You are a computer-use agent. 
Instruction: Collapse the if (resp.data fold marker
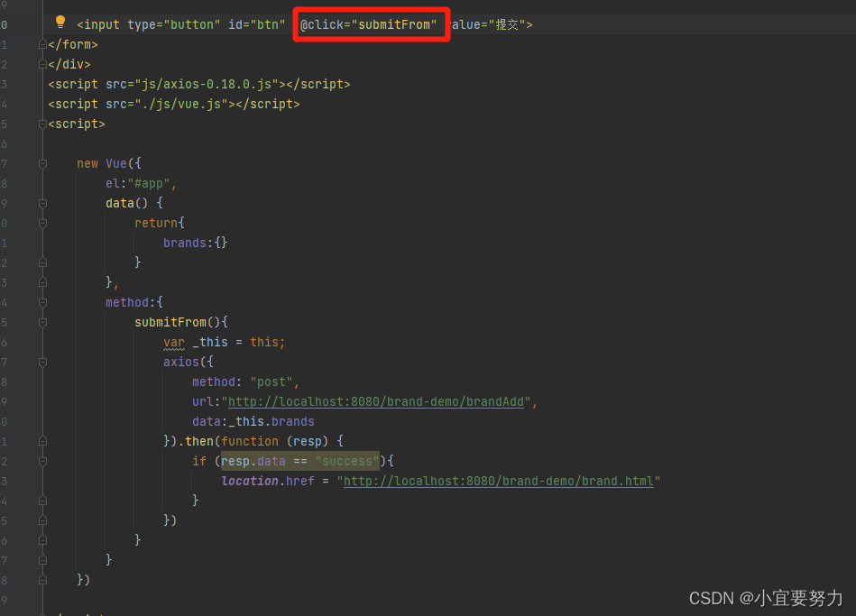[42, 462]
